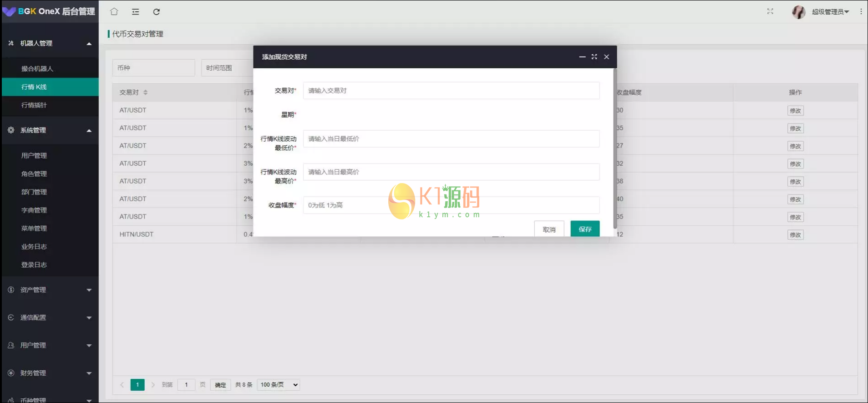Click the 操作 column header

click(x=795, y=92)
